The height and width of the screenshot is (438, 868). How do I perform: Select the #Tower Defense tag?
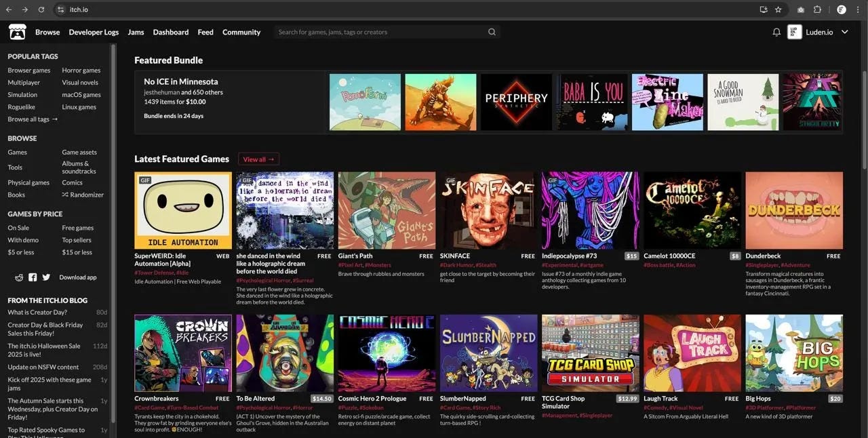[154, 273]
